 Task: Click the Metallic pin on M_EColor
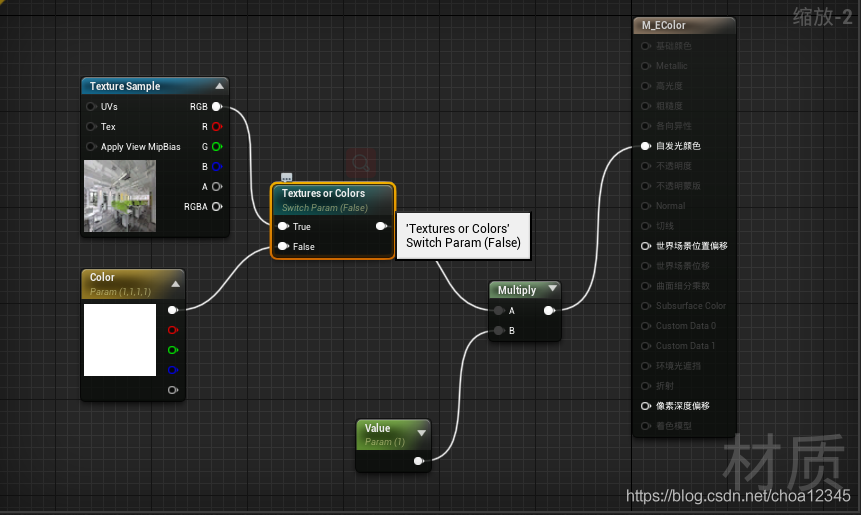(x=646, y=66)
